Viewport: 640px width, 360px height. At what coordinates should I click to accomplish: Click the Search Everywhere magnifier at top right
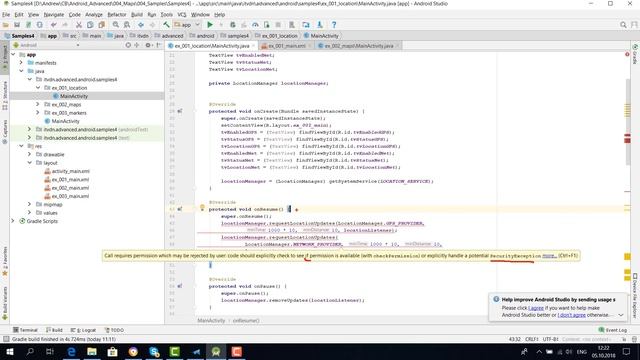tap(623, 25)
